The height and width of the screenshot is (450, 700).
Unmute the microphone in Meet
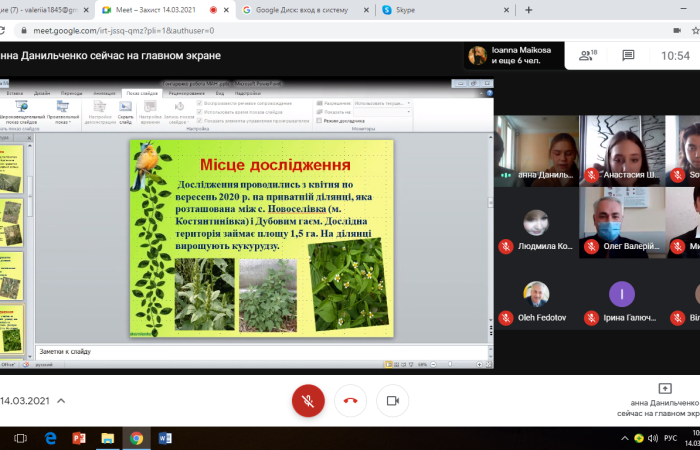click(x=308, y=400)
